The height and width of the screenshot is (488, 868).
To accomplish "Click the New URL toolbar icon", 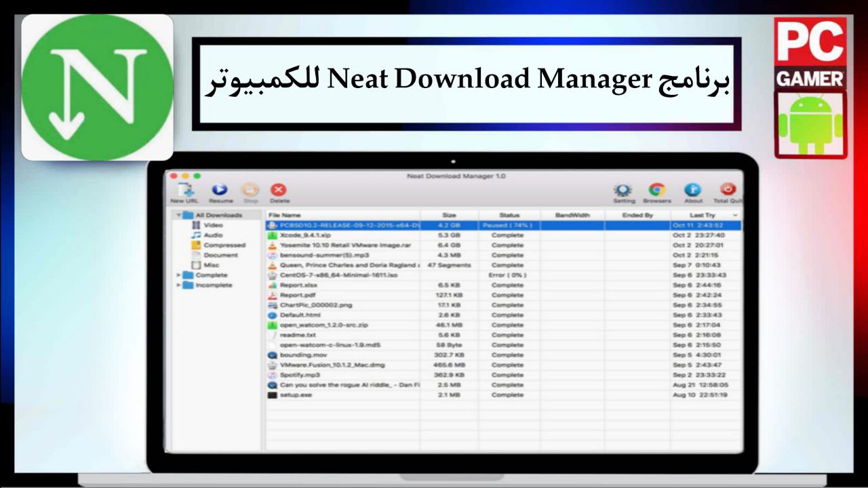I will click(184, 191).
